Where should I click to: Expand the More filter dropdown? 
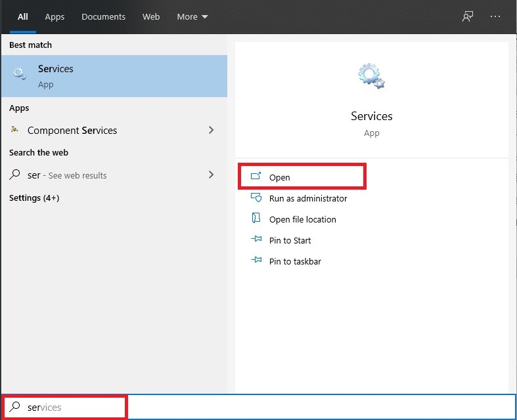point(192,17)
